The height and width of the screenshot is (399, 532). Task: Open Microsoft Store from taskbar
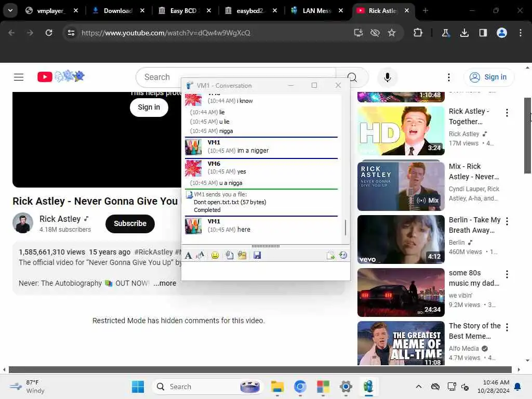click(323, 387)
